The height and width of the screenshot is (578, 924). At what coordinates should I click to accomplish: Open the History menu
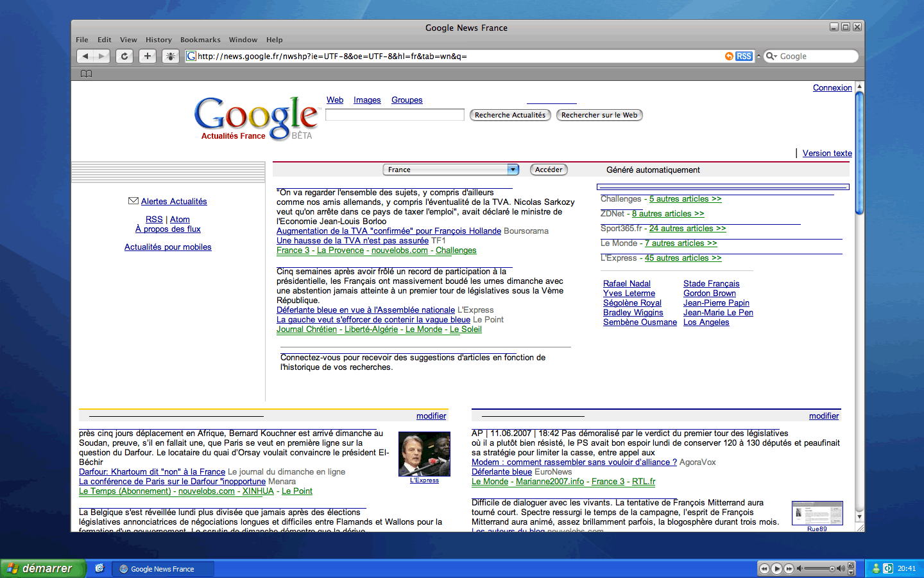[158, 40]
